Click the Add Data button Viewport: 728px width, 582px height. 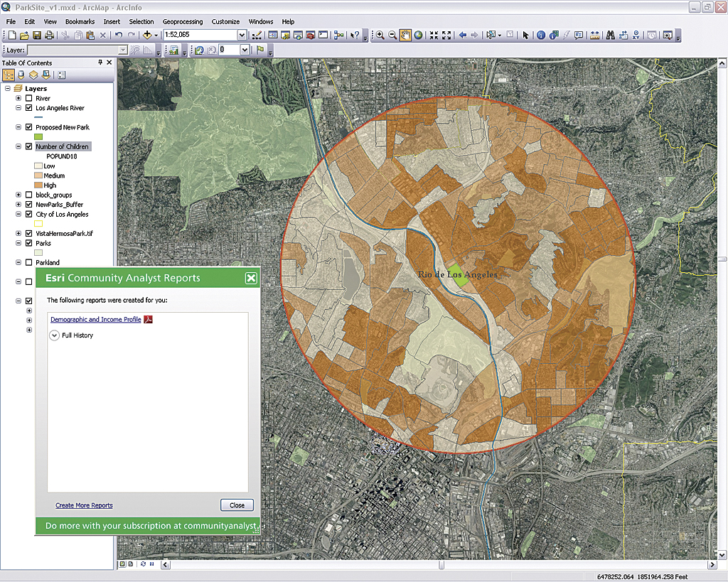(x=148, y=35)
